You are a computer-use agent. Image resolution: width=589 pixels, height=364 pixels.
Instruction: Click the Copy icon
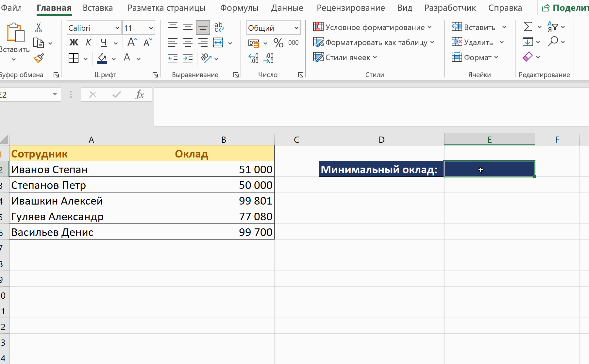click(39, 43)
